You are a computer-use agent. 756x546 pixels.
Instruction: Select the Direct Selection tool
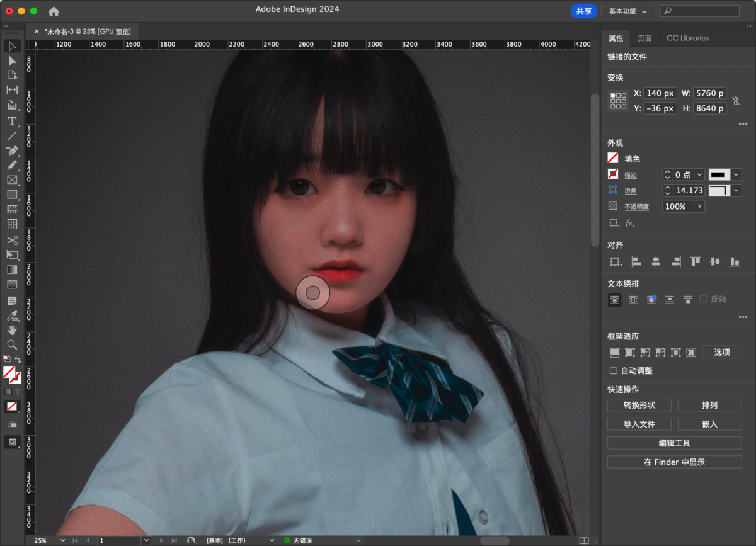[x=12, y=60]
